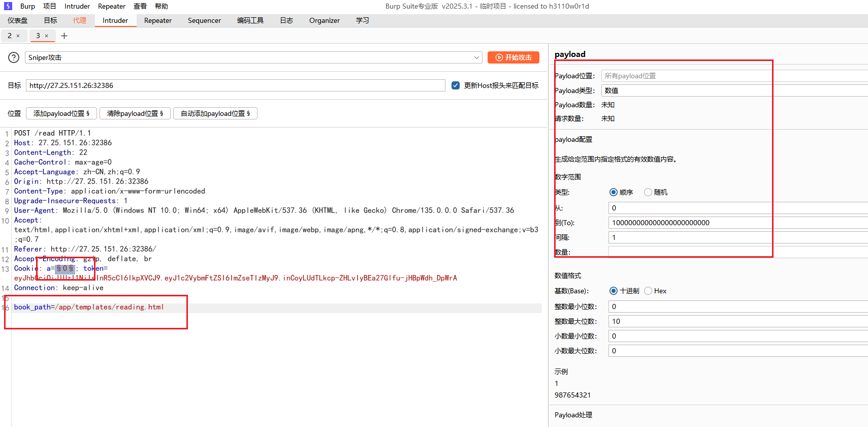The height and width of the screenshot is (427, 868).
Task: Open the Intruder menu in menu bar
Action: [x=77, y=6]
